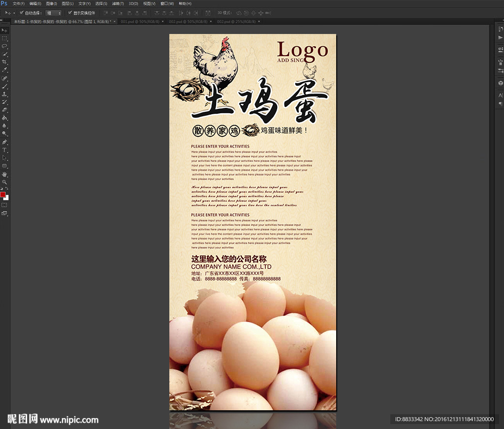This screenshot has width=504, height=429.
Task: Open the 文字(Y) menu
Action: pyautogui.click(x=85, y=3)
